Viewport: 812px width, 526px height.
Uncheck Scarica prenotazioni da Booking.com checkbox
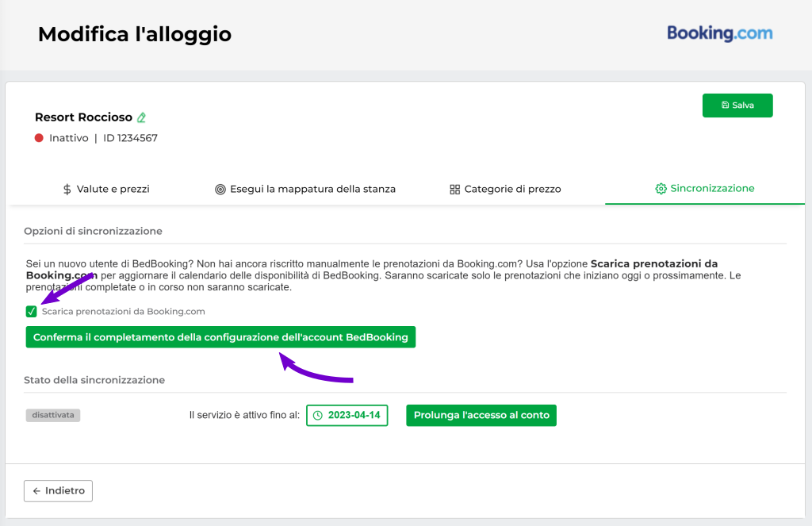[31, 312]
